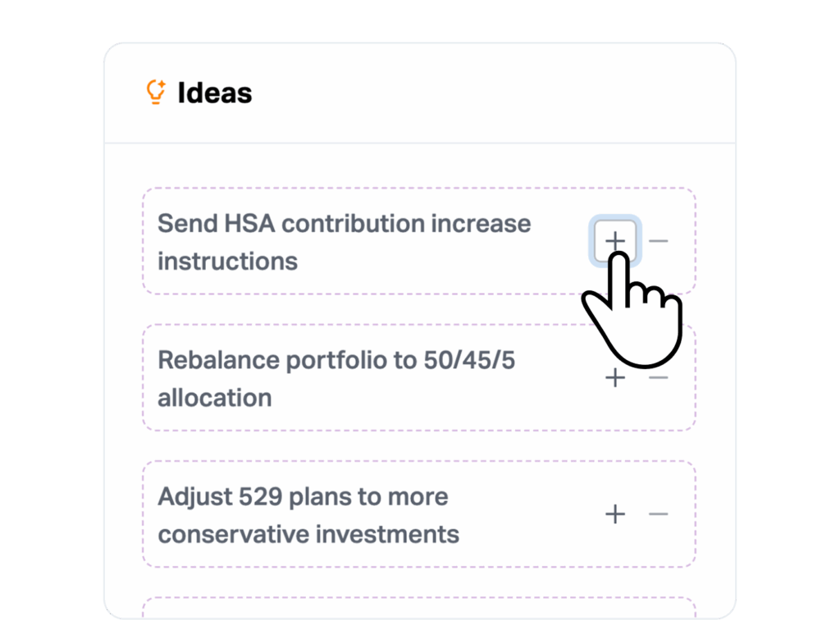Click the empty Ideas header area

pos(492,93)
